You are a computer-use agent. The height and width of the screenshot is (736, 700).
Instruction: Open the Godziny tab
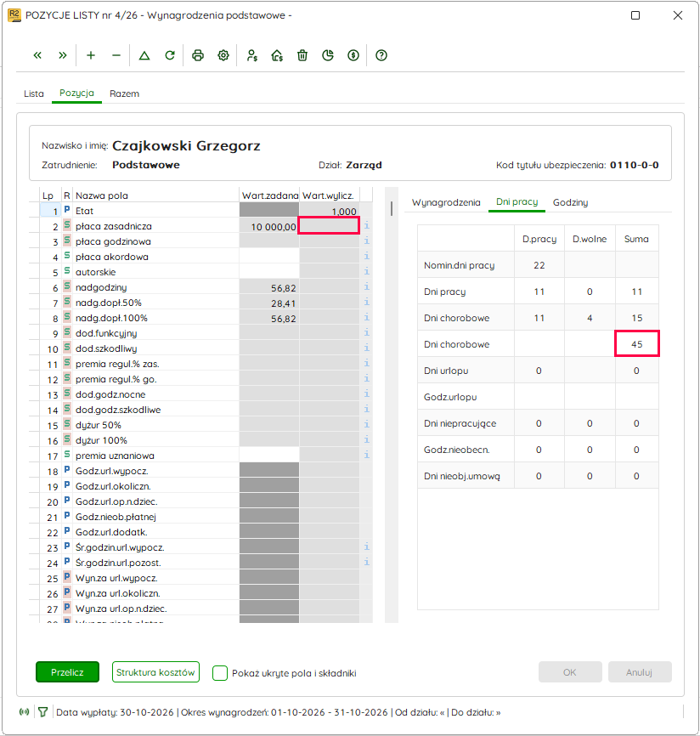(x=570, y=202)
